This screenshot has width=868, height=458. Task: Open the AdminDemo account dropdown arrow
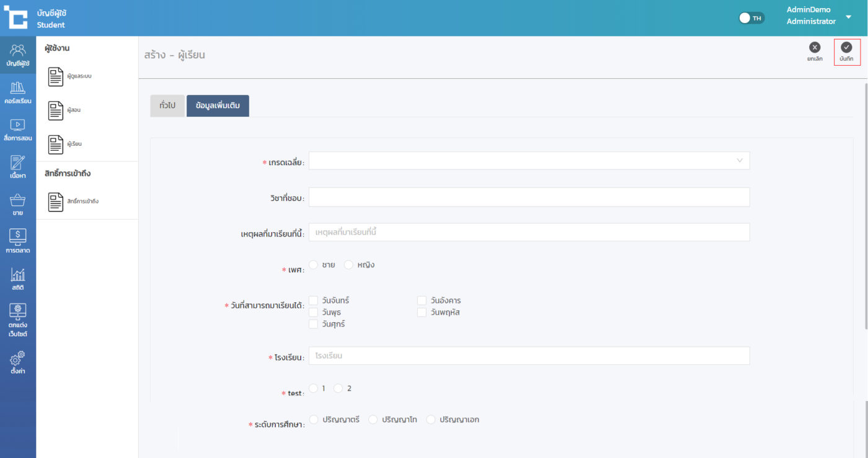pyautogui.click(x=849, y=17)
